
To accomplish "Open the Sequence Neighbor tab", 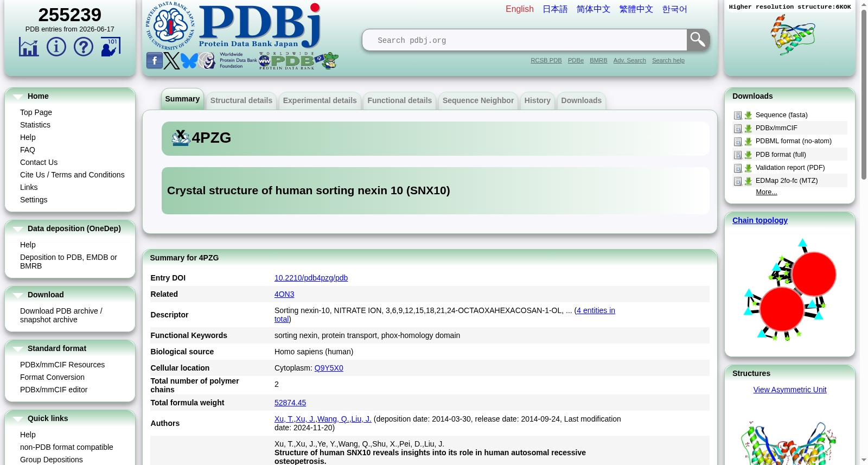I will point(478,100).
